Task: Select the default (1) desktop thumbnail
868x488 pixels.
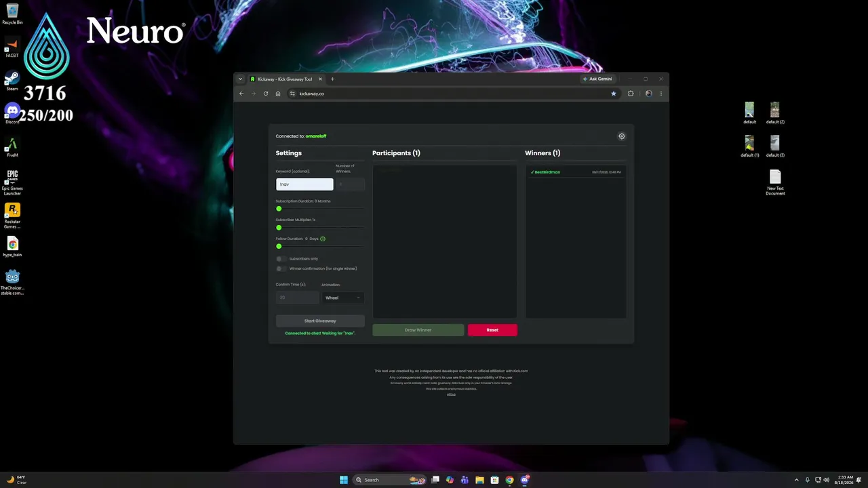Action: tap(749, 146)
